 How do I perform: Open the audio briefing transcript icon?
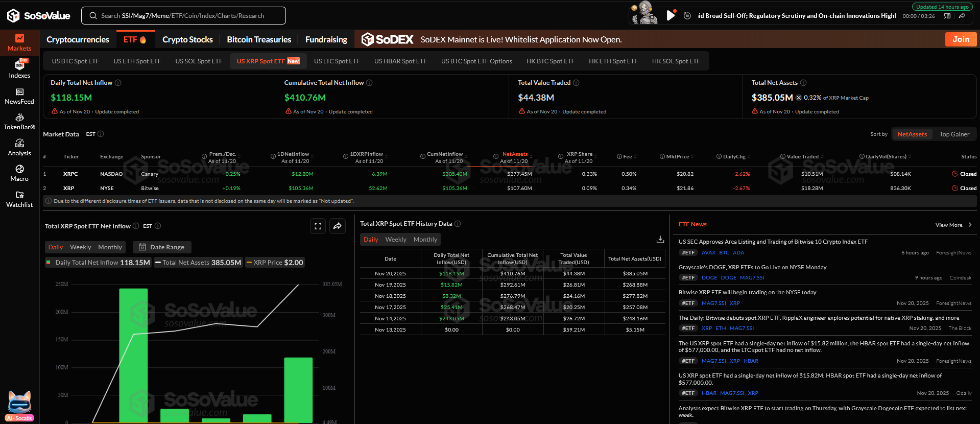[947, 16]
